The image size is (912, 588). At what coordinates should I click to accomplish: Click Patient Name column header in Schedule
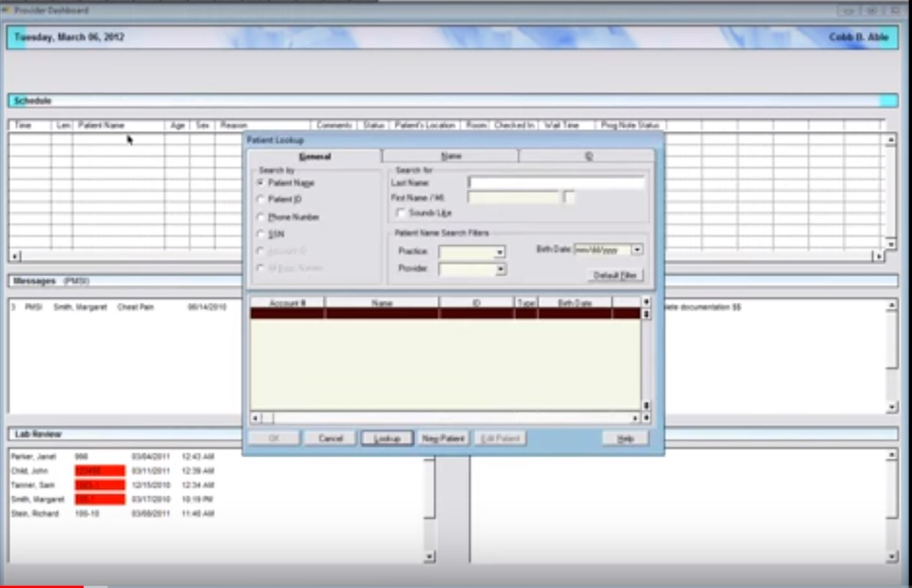pos(118,125)
